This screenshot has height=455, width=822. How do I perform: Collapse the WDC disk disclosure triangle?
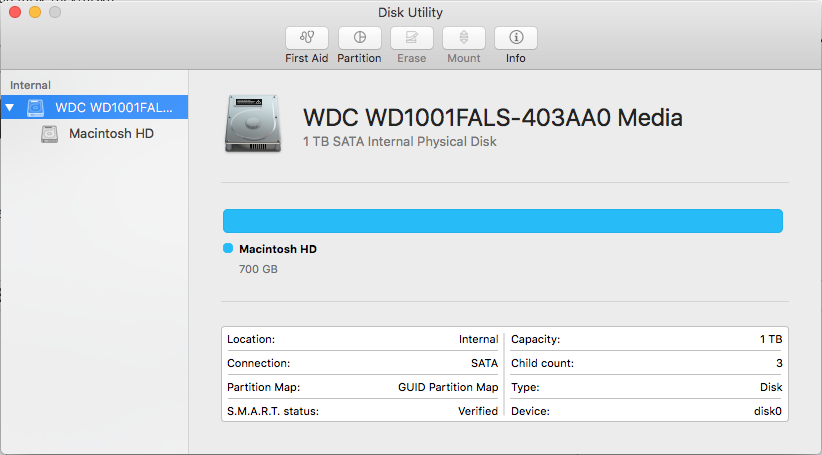pyautogui.click(x=10, y=107)
